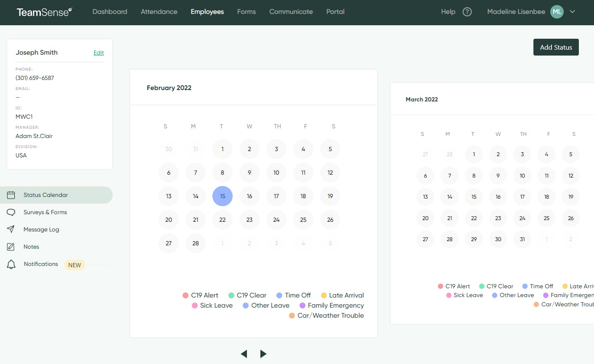Click the Notes pencil icon
Viewport: 594px width, 364px height.
(x=11, y=247)
